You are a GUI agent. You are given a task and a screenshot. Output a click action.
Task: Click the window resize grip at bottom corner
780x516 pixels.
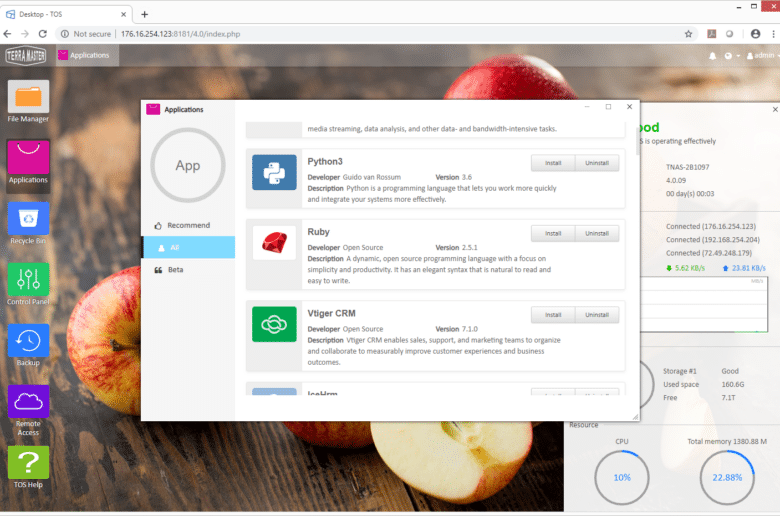pyautogui.click(x=635, y=417)
